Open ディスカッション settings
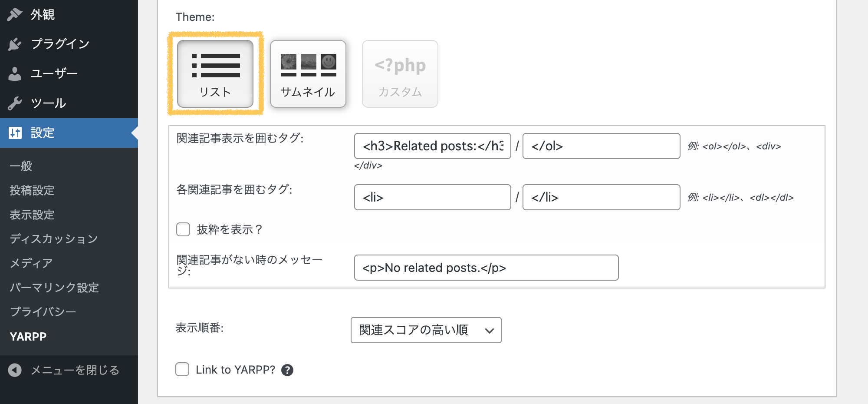The image size is (868, 404). [54, 239]
